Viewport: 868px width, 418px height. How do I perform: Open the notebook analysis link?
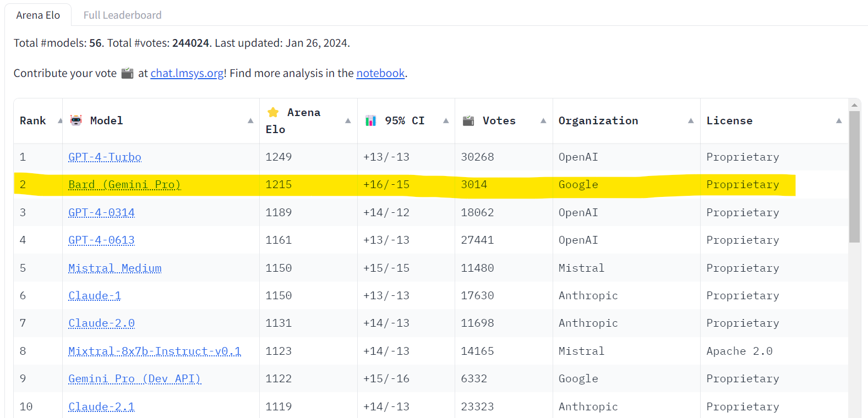380,73
